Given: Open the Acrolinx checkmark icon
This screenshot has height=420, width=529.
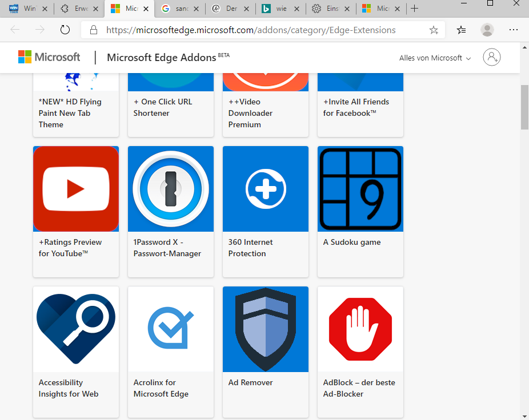Looking at the screenshot, I should coord(171,329).
